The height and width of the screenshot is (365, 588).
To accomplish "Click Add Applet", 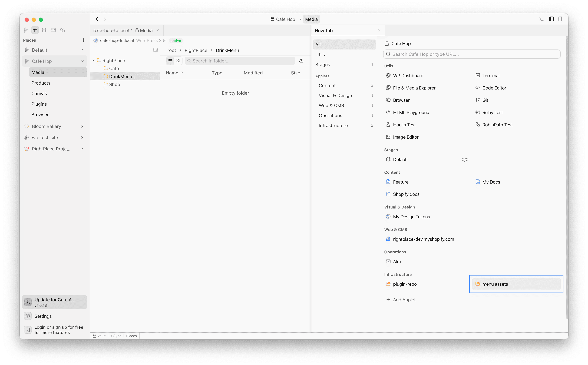I will click(401, 300).
